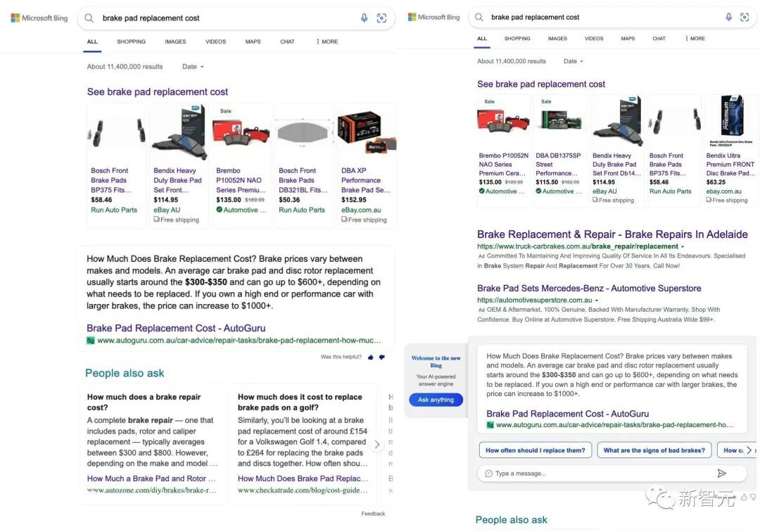
Task: Open visual image search on the left page
Action: 381,18
